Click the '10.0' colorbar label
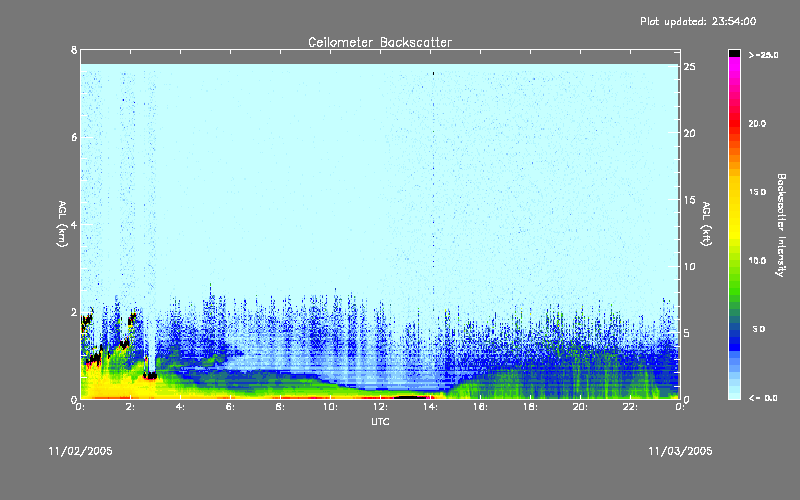 click(x=757, y=261)
